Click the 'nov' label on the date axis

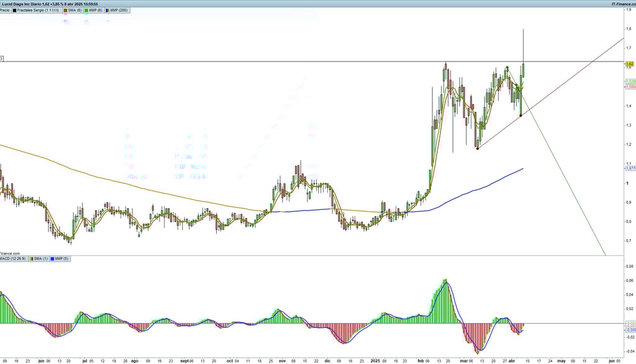(282, 361)
